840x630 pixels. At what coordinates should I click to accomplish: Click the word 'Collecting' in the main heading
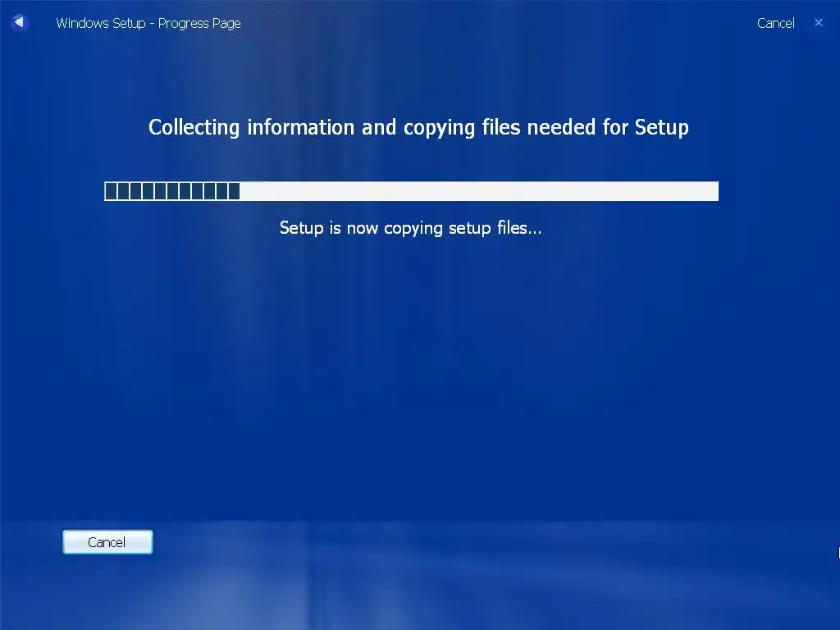194,127
